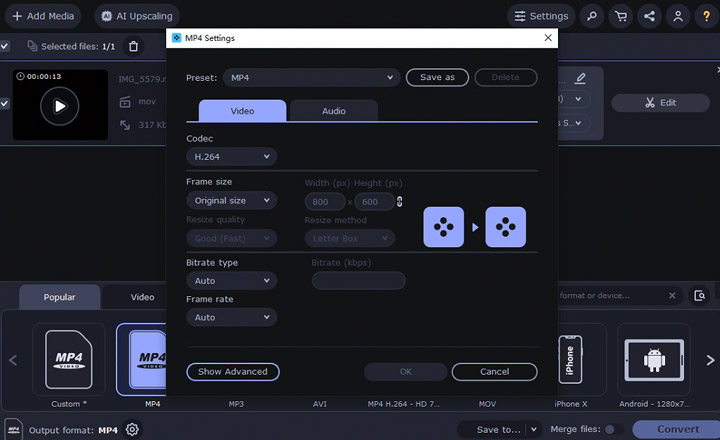Screen dimensions: 720x440
Task: Click the share icon in top toolbar
Action: [x=650, y=16]
